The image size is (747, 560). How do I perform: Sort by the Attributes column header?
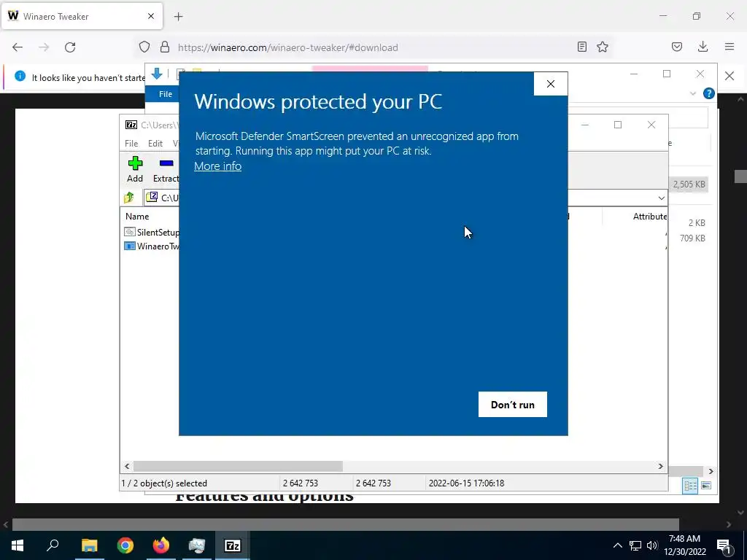[649, 216]
